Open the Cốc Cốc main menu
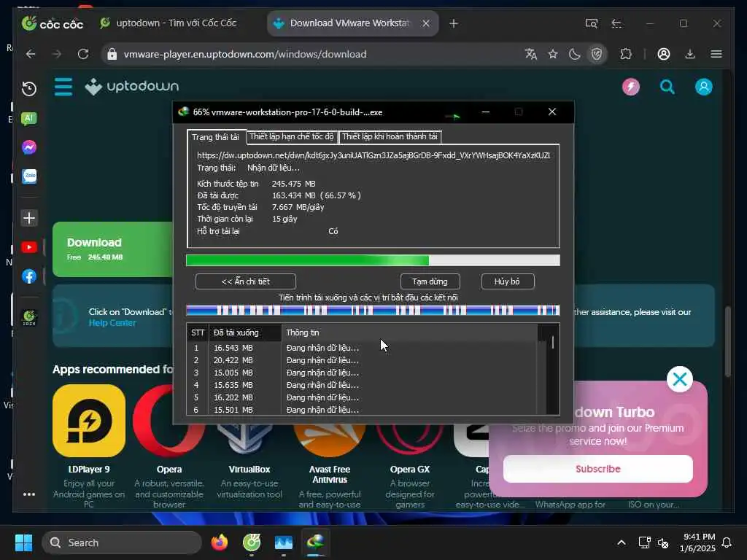The image size is (747, 560). (716, 54)
